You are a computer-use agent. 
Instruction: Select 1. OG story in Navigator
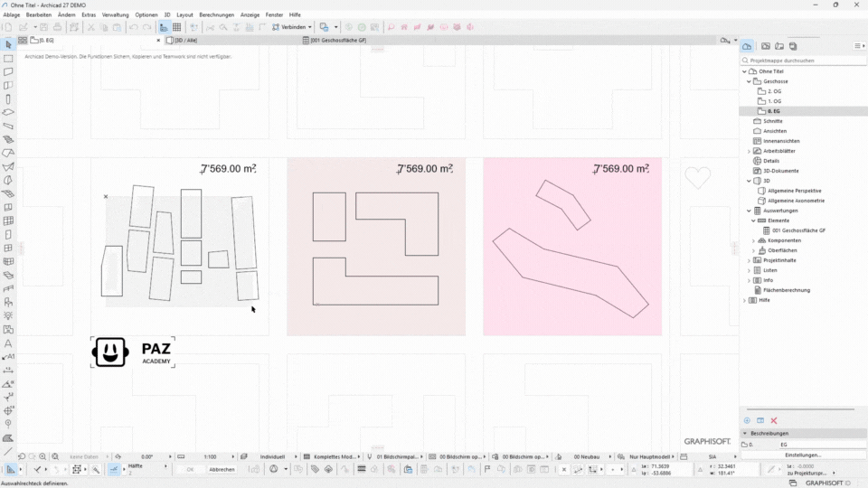click(x=774, y=101)
